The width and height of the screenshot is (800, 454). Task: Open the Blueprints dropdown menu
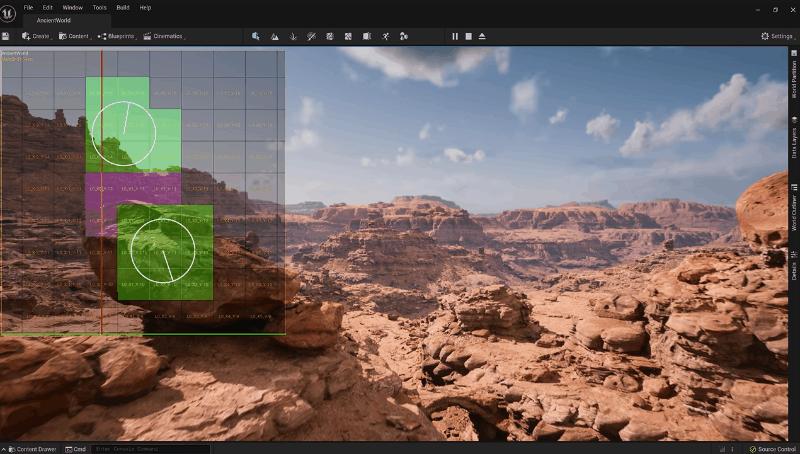coord(117,36)
